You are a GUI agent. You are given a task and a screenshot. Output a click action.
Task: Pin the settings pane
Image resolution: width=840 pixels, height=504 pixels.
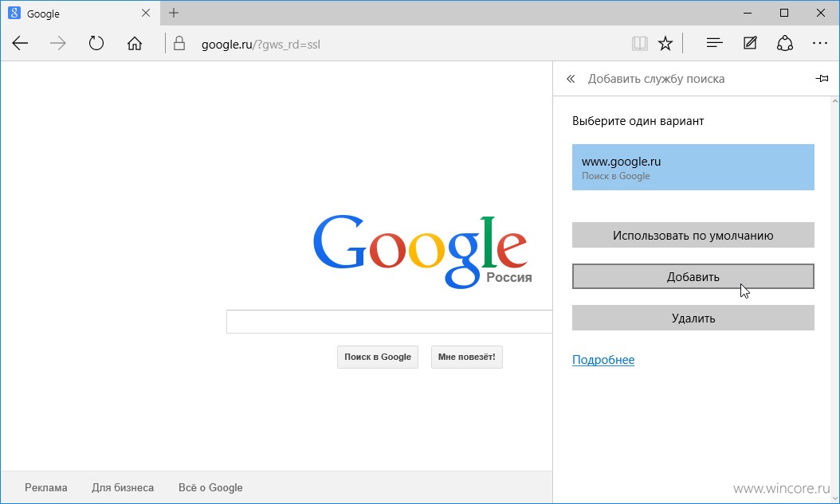(822, 79)
